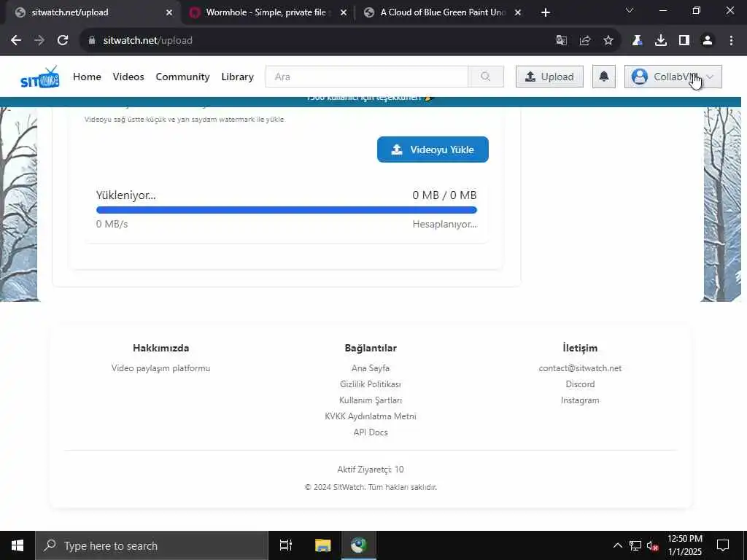Image resolution: width=747 pixels, height=560 pixels.
Task: Open the API Docs link
Action: pos(371,432)
